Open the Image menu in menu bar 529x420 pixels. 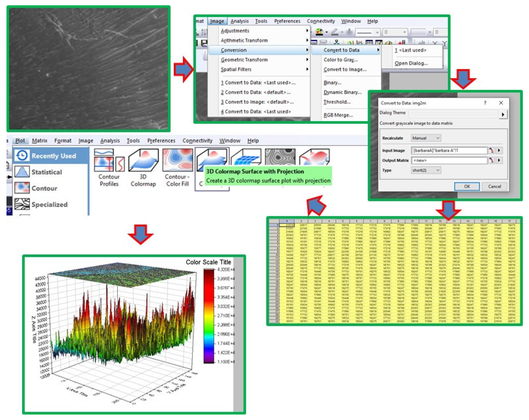click(x=217, y=21)
